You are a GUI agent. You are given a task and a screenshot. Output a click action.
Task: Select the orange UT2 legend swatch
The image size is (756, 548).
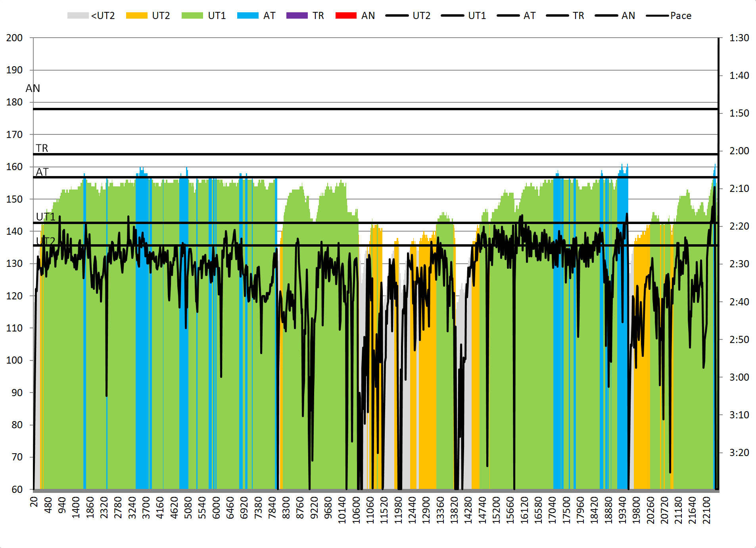point(136,16)
